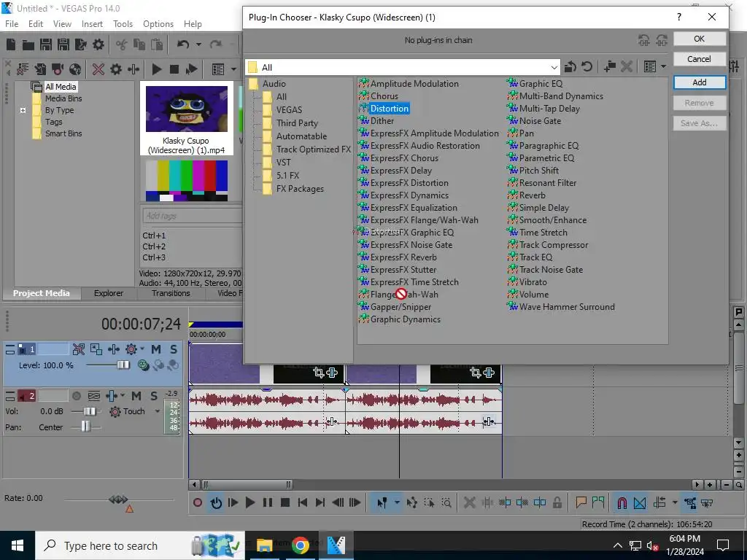Image resolution: width=747 pixels, height=560 pixels.
Task: Click the Invert Phase icon on audio track 2
Action: pyautogui.click(x=94, y=396)
